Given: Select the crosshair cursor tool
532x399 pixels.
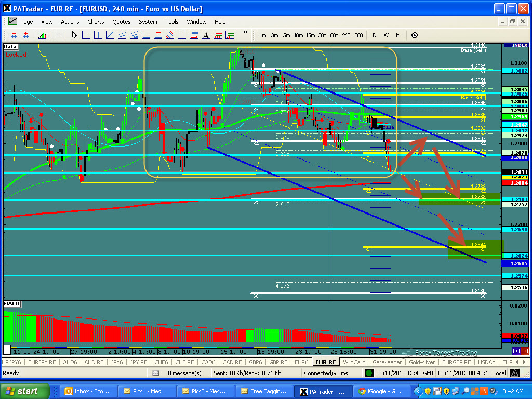Looking at the screenshot, I should pyautogui.click(x=58, y=35).
